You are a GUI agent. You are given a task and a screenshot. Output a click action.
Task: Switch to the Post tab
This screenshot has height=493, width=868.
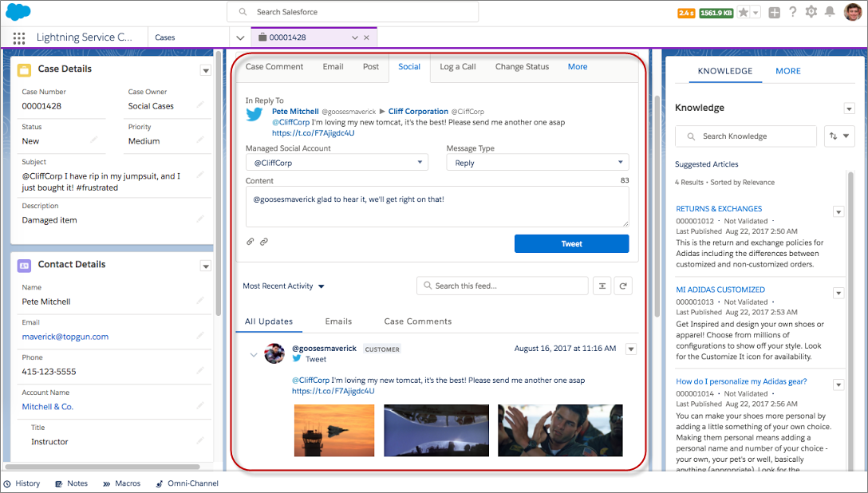point(371,66)
